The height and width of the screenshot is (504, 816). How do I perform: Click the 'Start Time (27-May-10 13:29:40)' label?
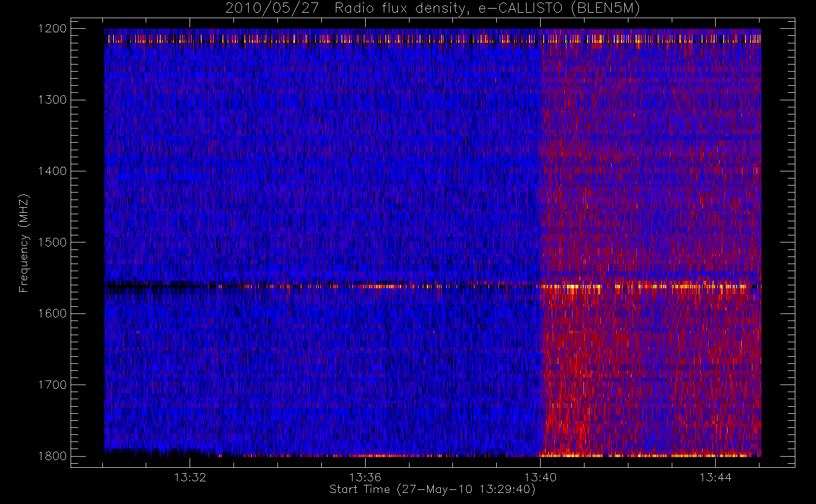point(432,489)
